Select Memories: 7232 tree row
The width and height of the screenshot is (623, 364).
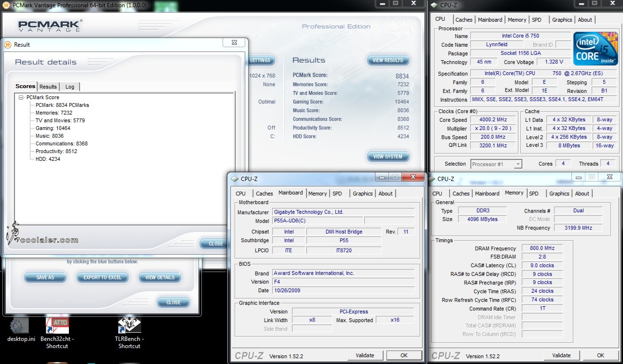[53, 113]
